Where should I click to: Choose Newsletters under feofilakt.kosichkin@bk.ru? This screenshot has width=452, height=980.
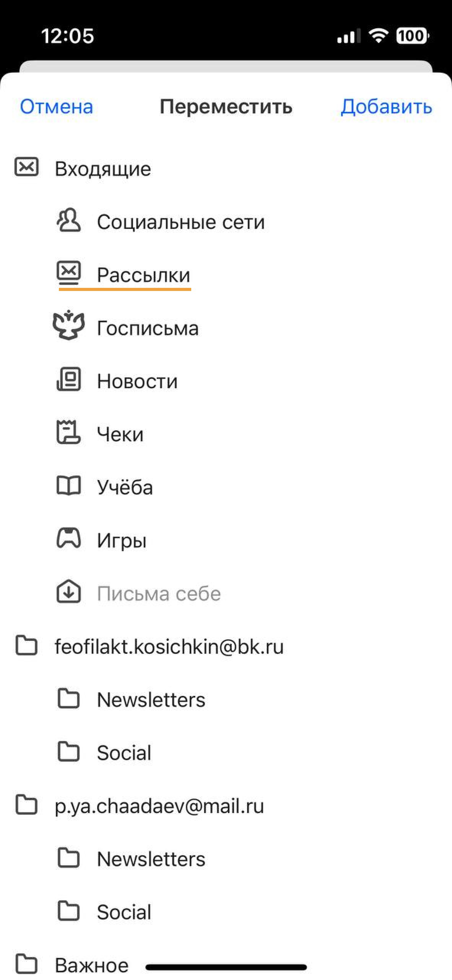(226, 699)
